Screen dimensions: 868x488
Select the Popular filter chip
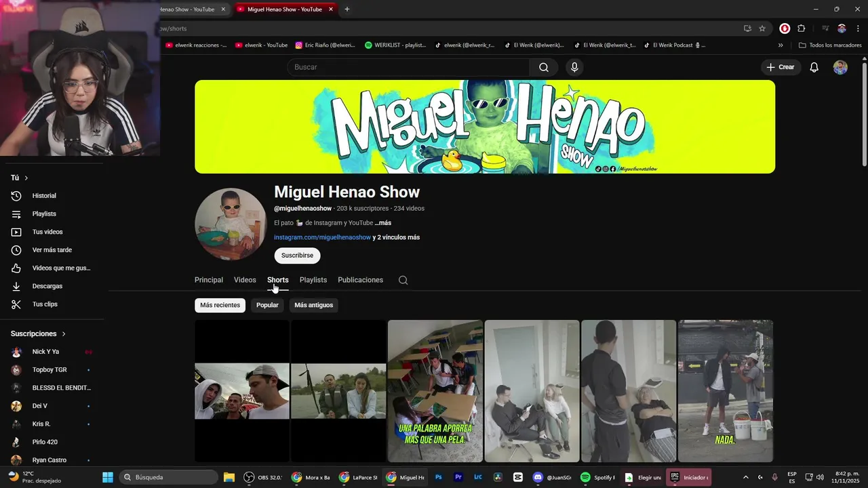(267, 305)
